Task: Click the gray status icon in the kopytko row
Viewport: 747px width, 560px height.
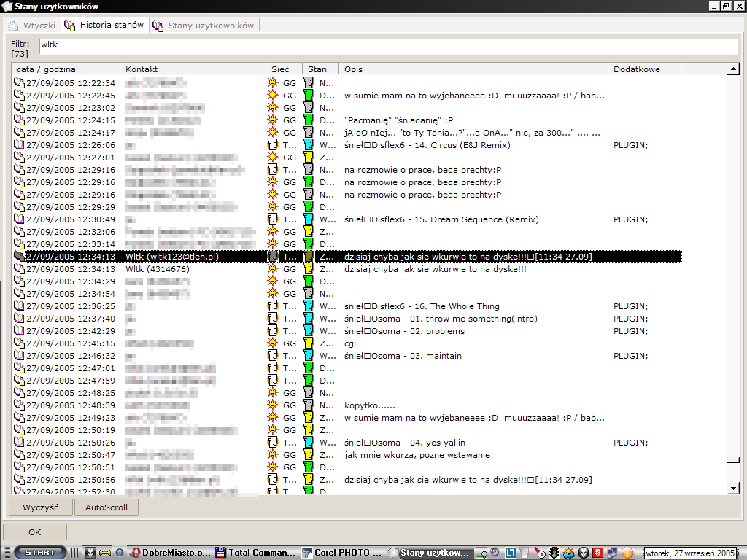Action: [309, 405]
